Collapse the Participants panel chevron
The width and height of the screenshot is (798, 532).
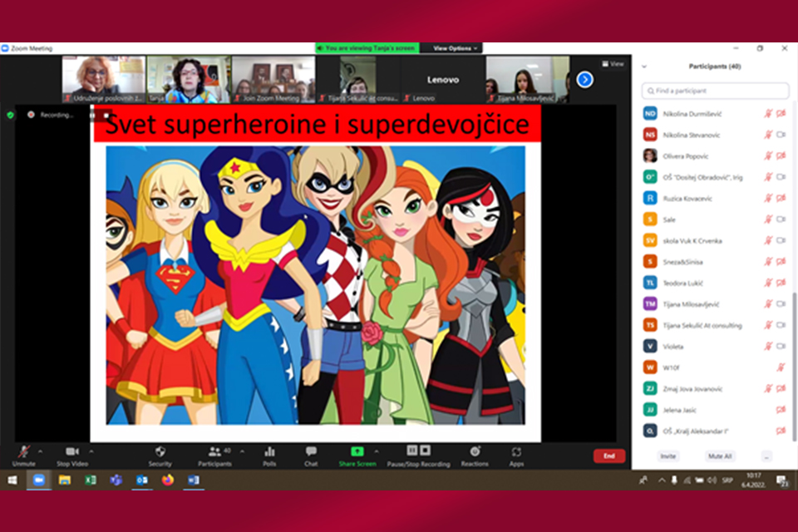643,66
